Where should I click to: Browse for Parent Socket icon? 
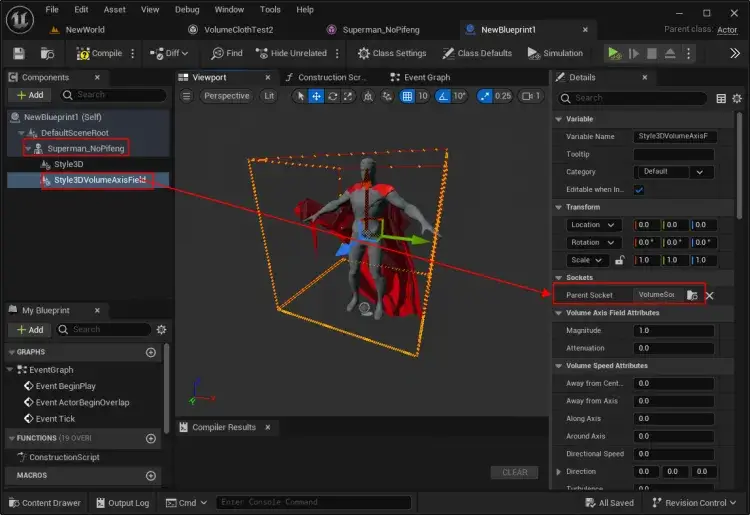pyautogui.click(x=692, y=295)
